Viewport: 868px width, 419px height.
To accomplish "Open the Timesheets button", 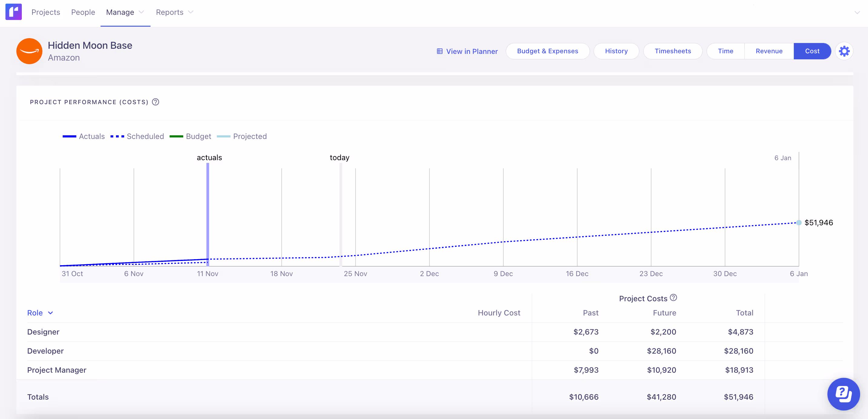I will (673, 51).
